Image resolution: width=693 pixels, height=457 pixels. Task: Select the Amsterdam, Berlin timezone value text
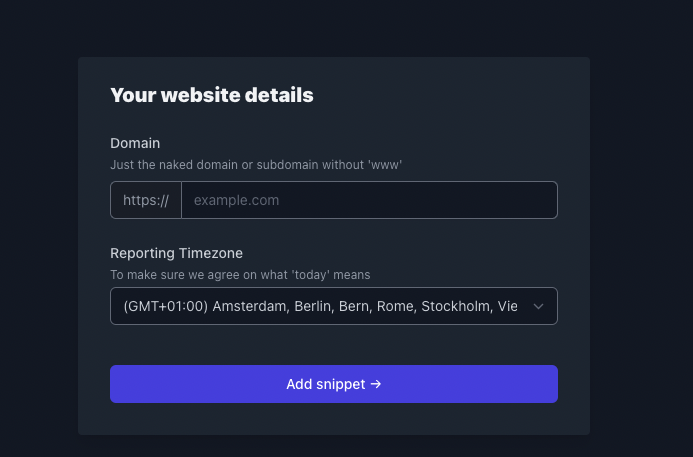[x=271, y=306]
